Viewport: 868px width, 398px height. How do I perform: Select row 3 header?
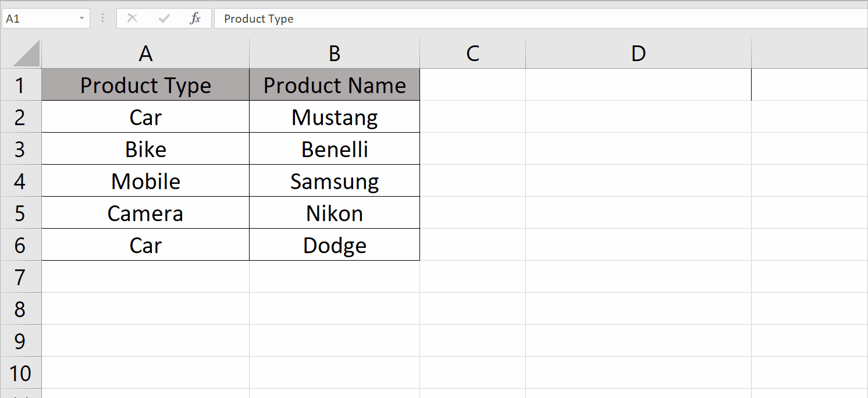point(22,148)
